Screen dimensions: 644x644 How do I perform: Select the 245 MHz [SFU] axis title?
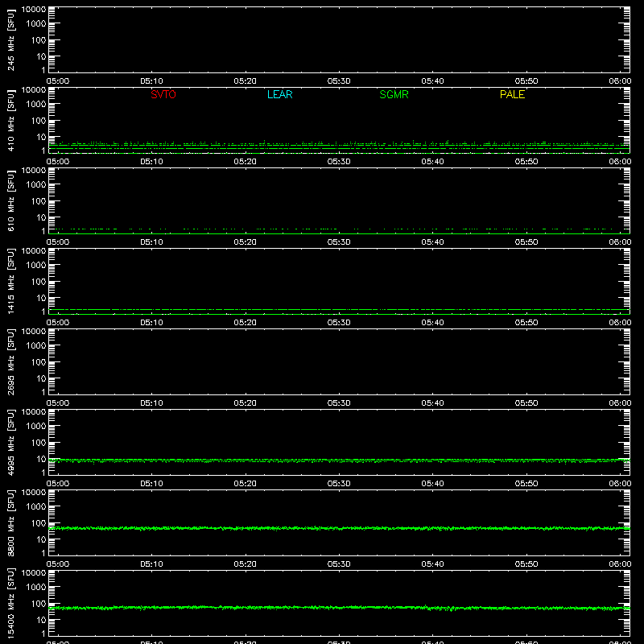pyautogui.click(x=10, y=39)
